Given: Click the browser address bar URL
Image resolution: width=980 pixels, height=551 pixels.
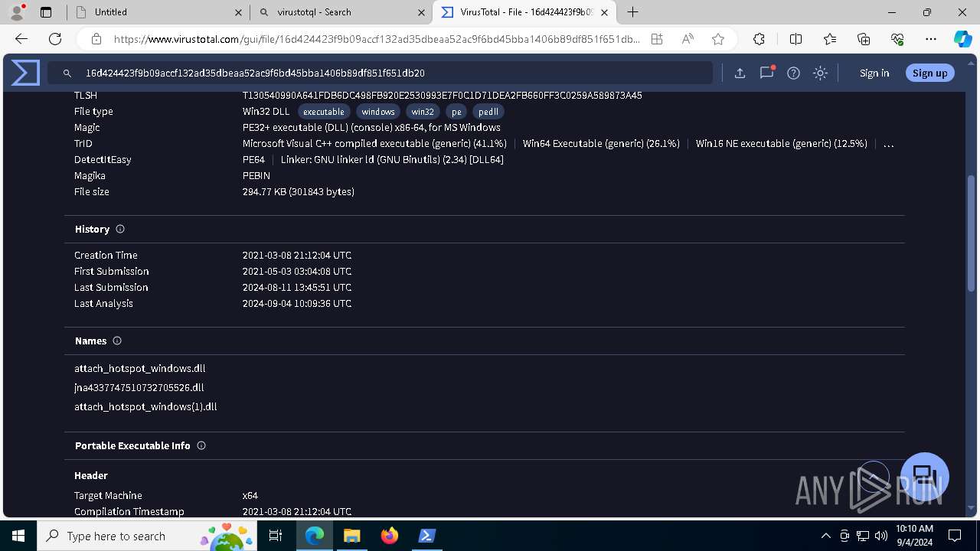Looking at the screenshot, I should tap(377, 39).
